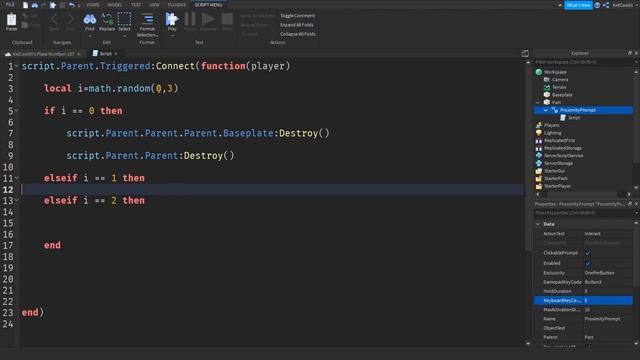Image resolution: width=640 pixels, height=360 pixels.
Task: Collapse code fold at line 1
Action: (17, 66)
